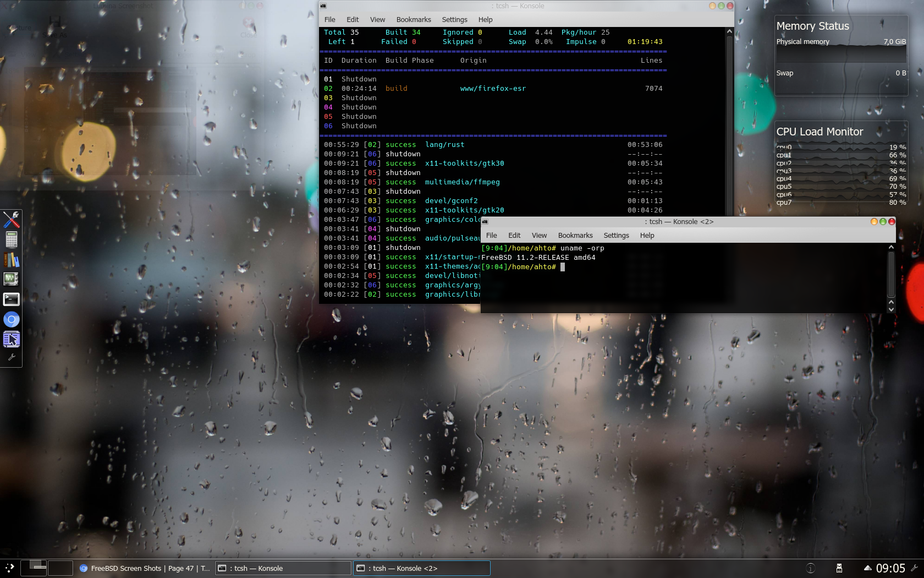Launch Chromium browser from the dock
924x578 pixels.
pos(11,319)
